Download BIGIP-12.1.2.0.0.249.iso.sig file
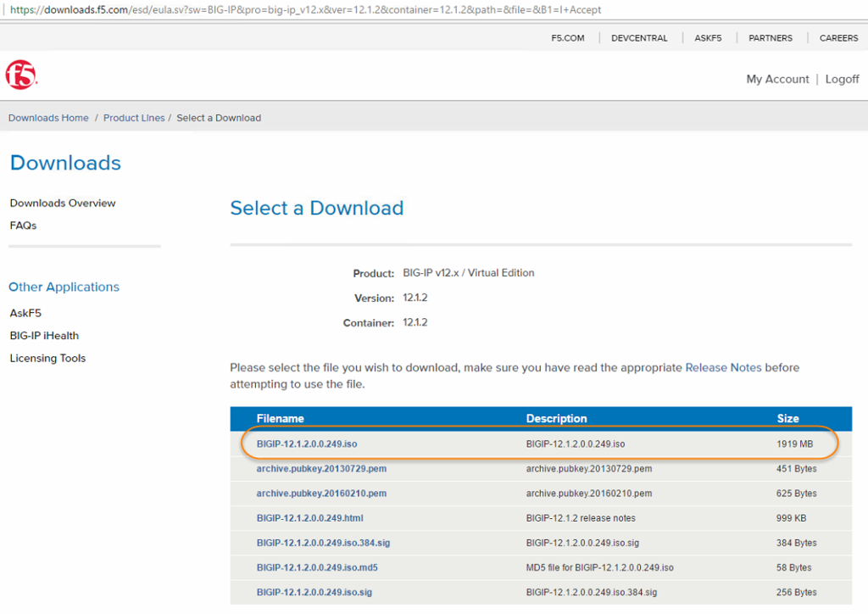868x614 pixels. 314,593
